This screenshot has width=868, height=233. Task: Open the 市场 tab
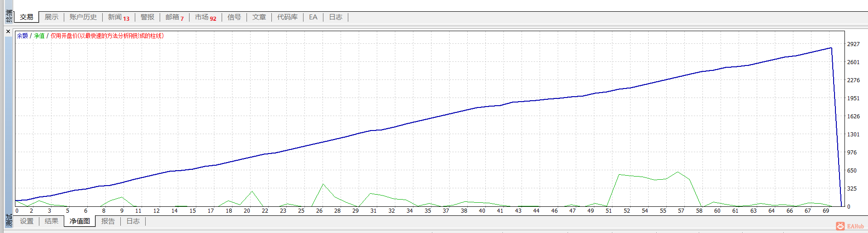[x=205, y=17]
